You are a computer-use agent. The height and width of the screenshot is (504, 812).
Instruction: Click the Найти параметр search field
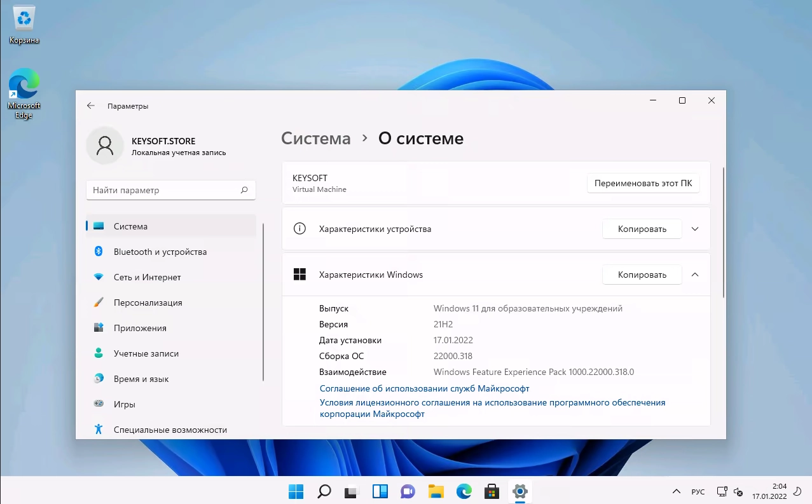[170, 190]
